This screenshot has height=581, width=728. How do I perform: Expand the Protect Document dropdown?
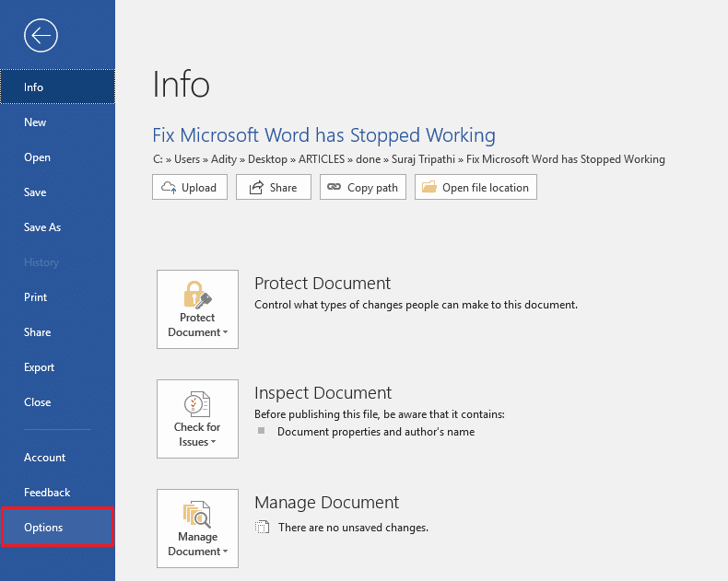[197, 331]
